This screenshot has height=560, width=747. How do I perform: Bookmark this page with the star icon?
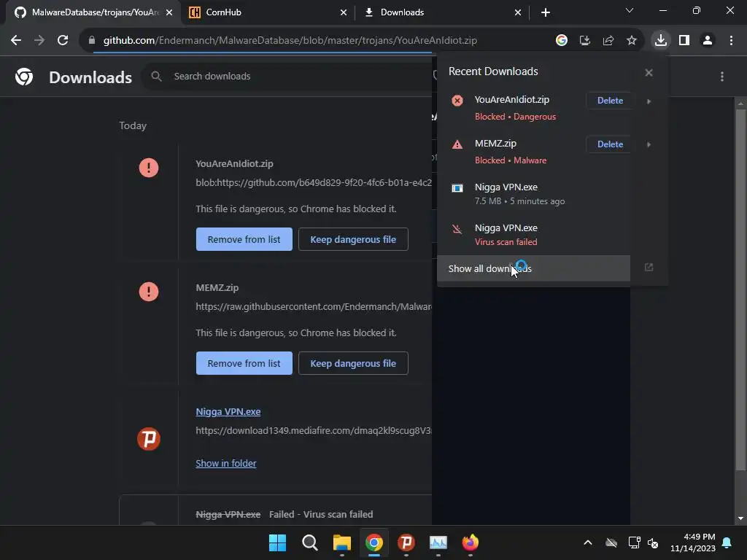click(x=631, y=41)
